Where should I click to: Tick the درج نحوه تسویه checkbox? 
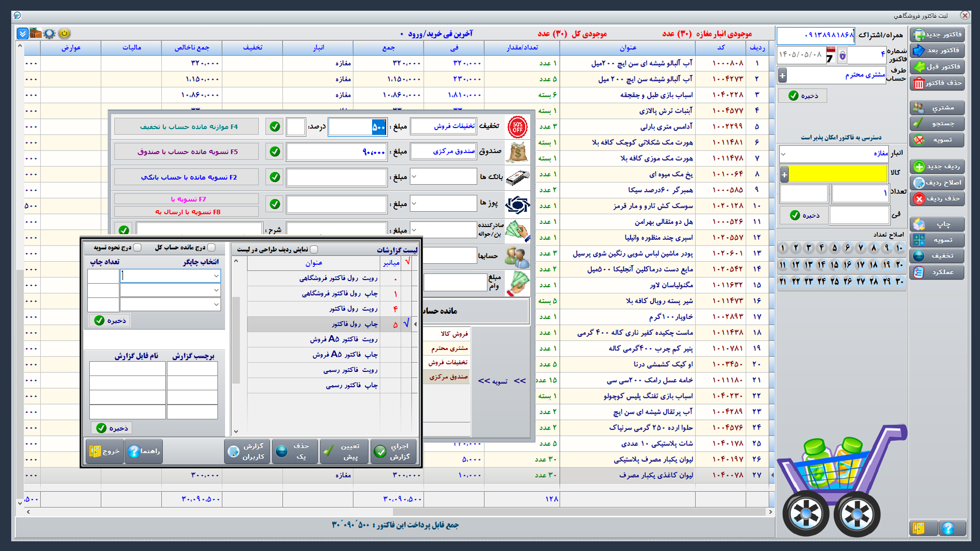137,247
